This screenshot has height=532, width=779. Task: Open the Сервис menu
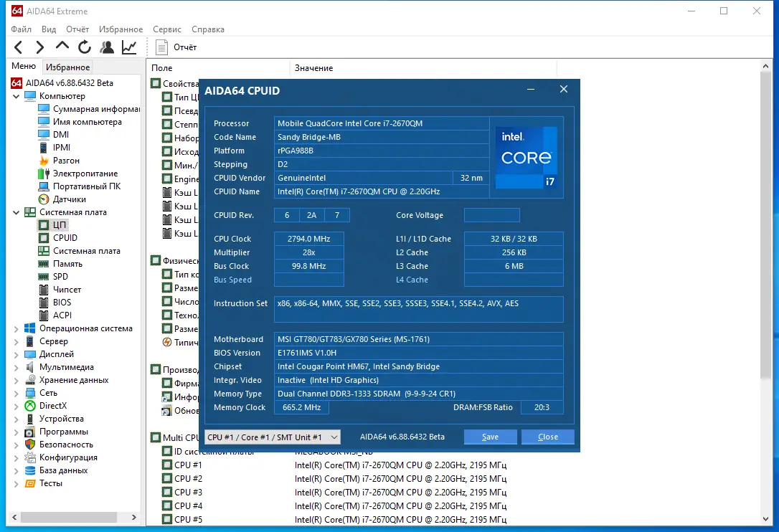166,29
